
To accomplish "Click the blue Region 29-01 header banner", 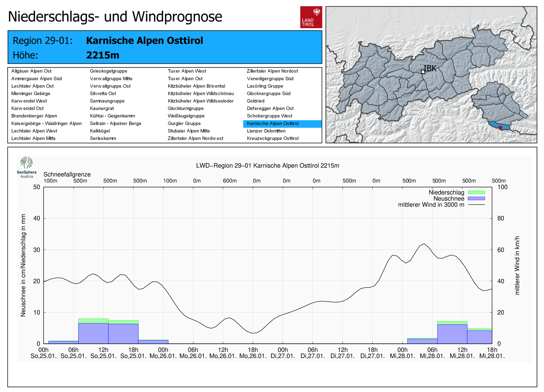I will tap(165, 47).
